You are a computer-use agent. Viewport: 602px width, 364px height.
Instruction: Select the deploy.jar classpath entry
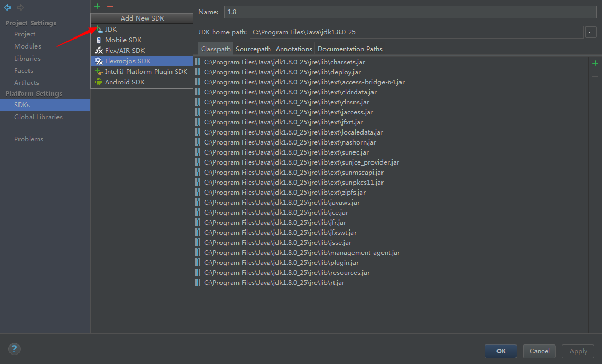coord(279,72)
